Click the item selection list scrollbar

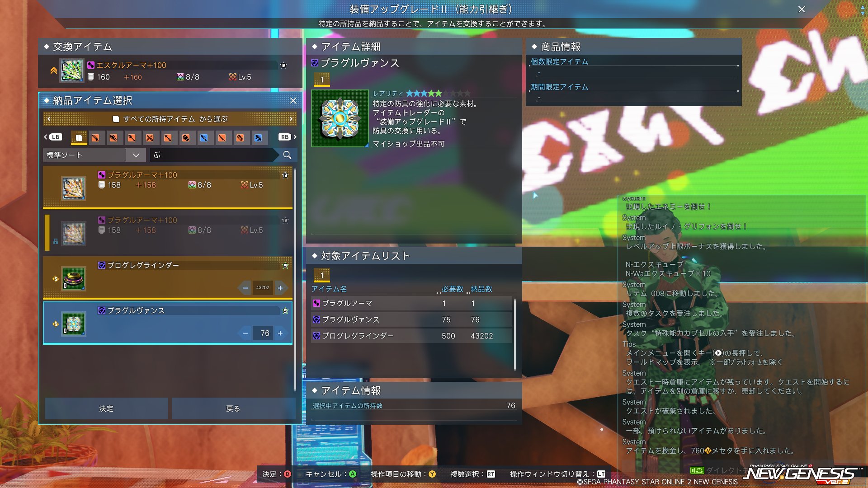pyautogui.click(x=295, y=280)
